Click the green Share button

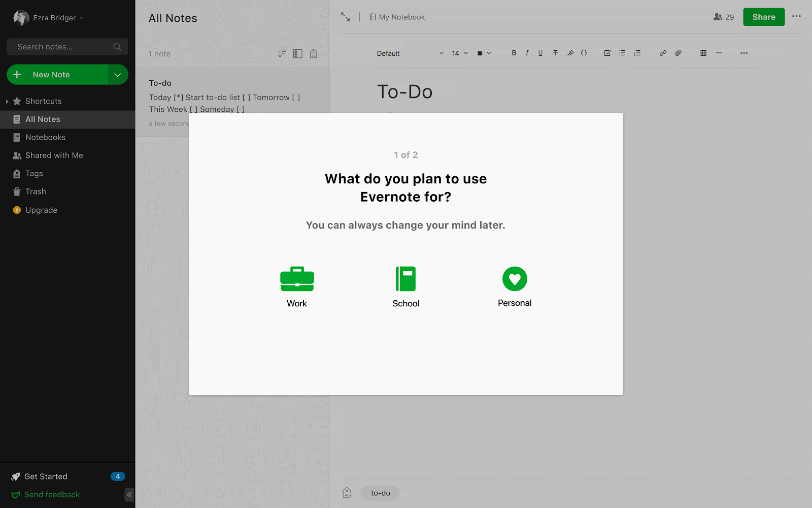[x=764, y=17]
